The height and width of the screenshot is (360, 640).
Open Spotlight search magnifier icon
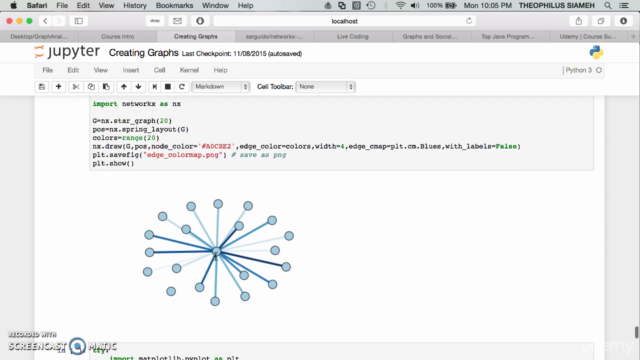tap(608, 5)
